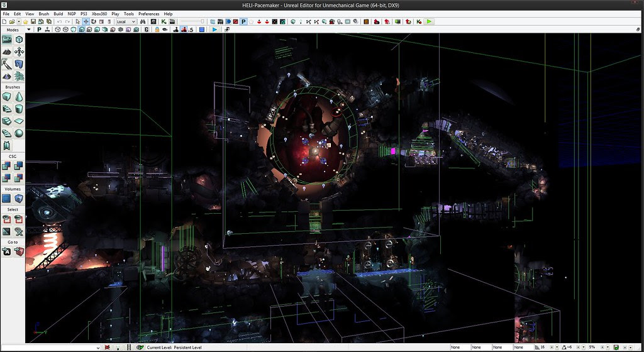This screenshot has height=352, width=644.
Task: Create a Sphere brush
Action: (19, 133)
